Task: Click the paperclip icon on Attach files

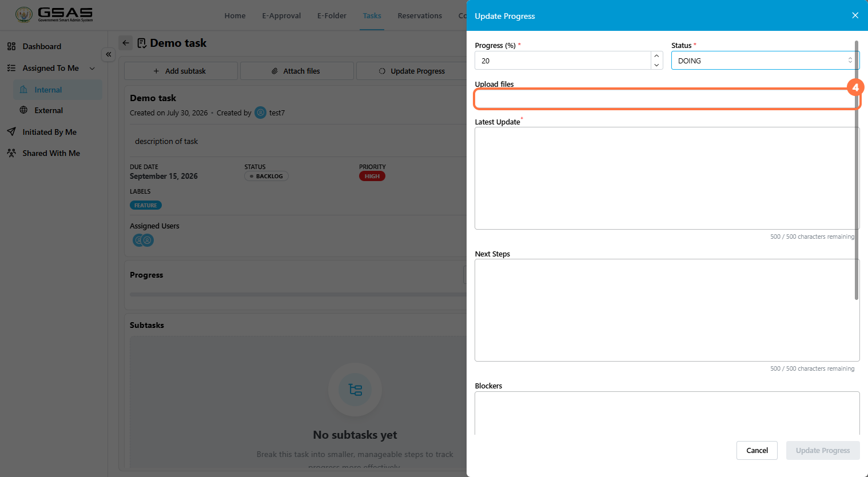Action: click(x=274, y=71)
